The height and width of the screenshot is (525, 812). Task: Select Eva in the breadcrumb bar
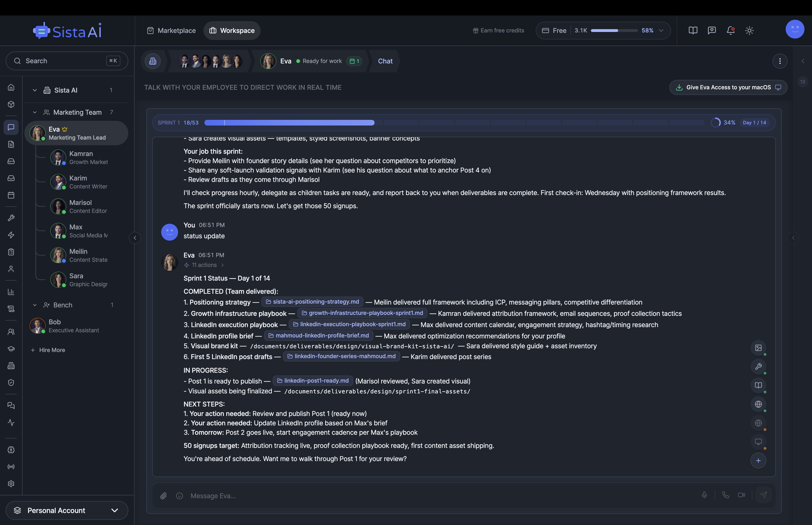pyautogui.click(x=285, y=61)
